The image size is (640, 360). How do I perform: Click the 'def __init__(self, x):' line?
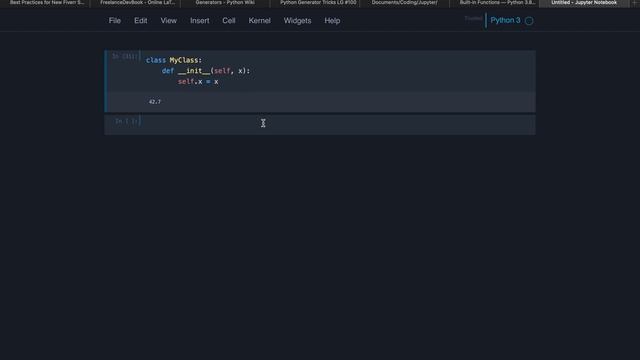(206, 71)
